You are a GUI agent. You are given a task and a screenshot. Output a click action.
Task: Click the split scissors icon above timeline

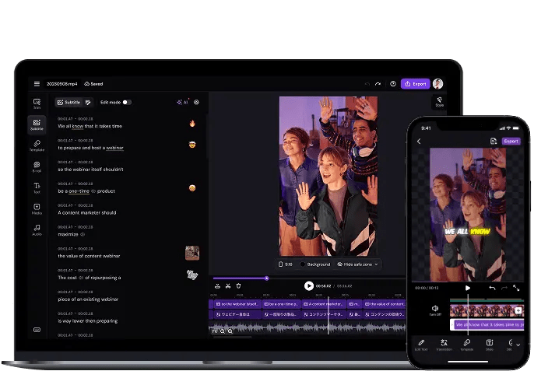coord(228,286)
